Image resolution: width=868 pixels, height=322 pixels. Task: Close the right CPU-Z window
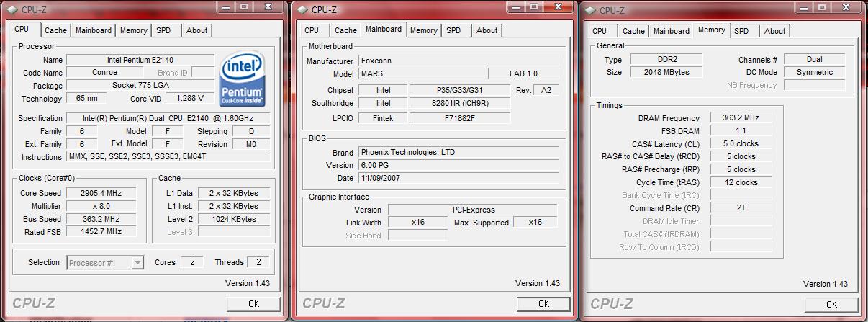[x=846, y=7]
